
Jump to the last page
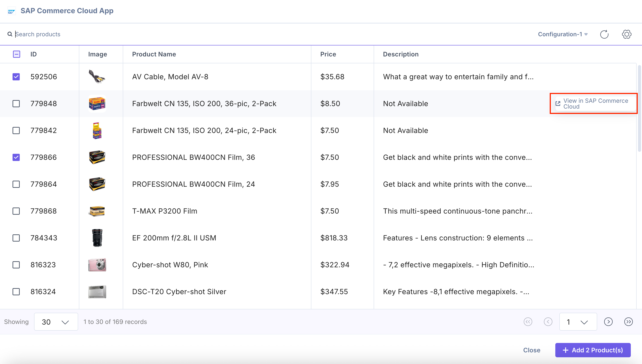[x=629, y=322]
